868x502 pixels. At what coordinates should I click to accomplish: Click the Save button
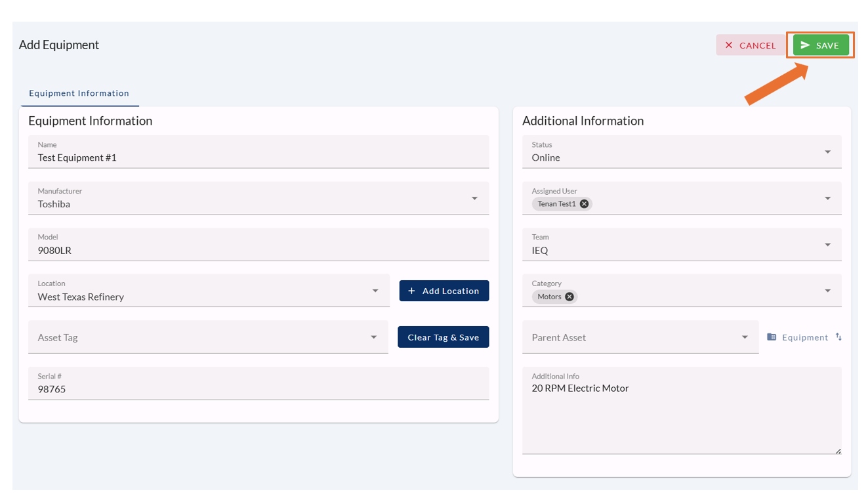(821, 45)
